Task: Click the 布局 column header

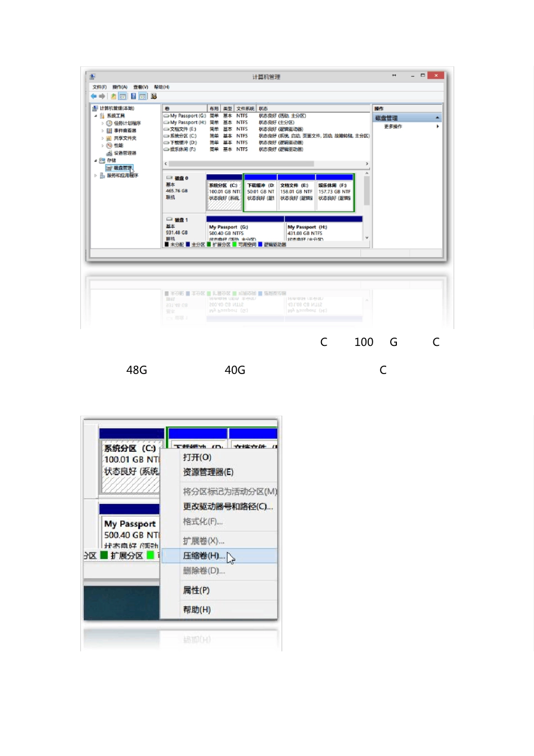Action: click(214, 109)
